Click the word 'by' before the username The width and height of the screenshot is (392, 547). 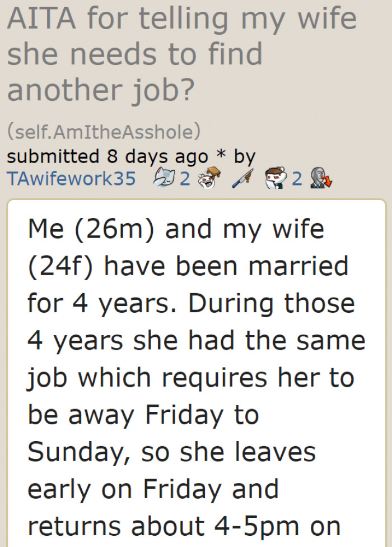pos(244,156)
